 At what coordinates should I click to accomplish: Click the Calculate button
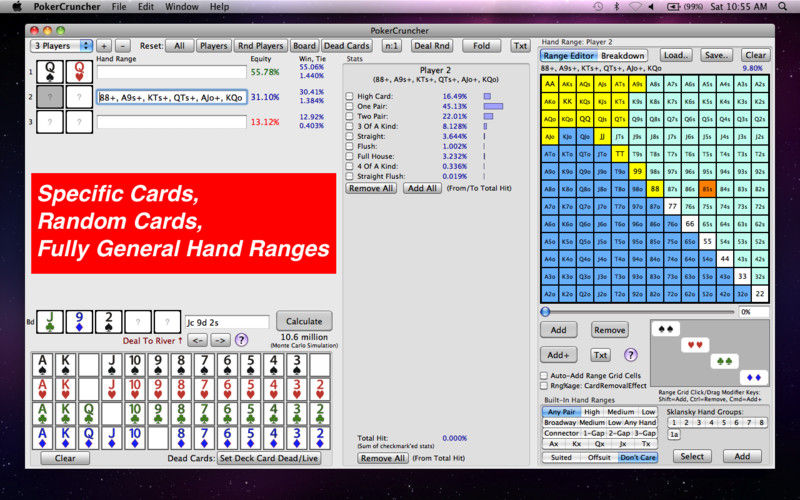point(304,321)
